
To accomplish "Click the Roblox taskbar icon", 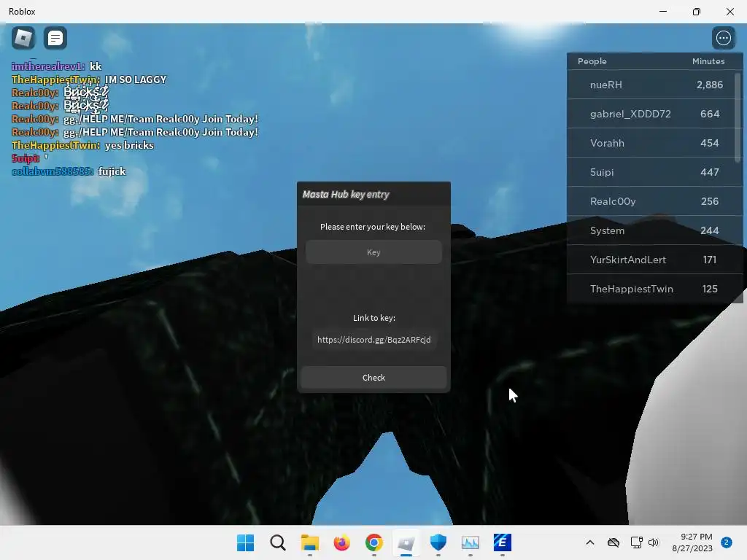I will pos(406,542).
